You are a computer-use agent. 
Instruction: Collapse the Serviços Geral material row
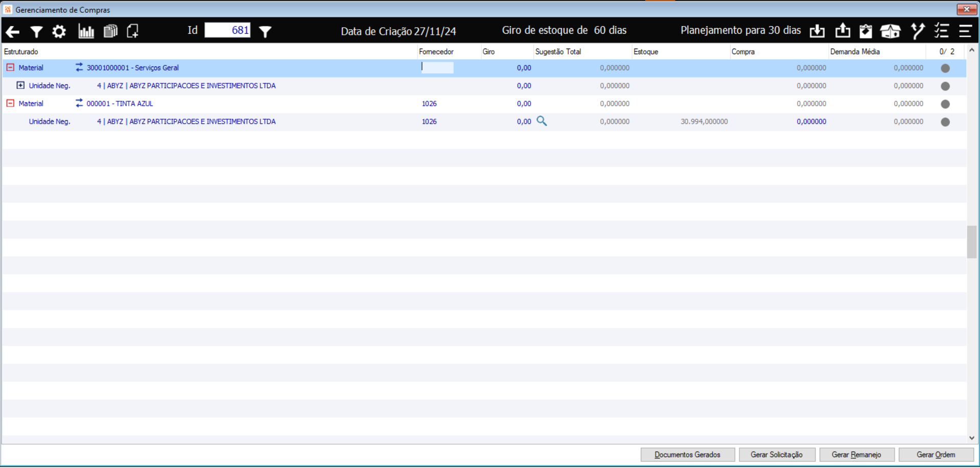click(10, 68)
